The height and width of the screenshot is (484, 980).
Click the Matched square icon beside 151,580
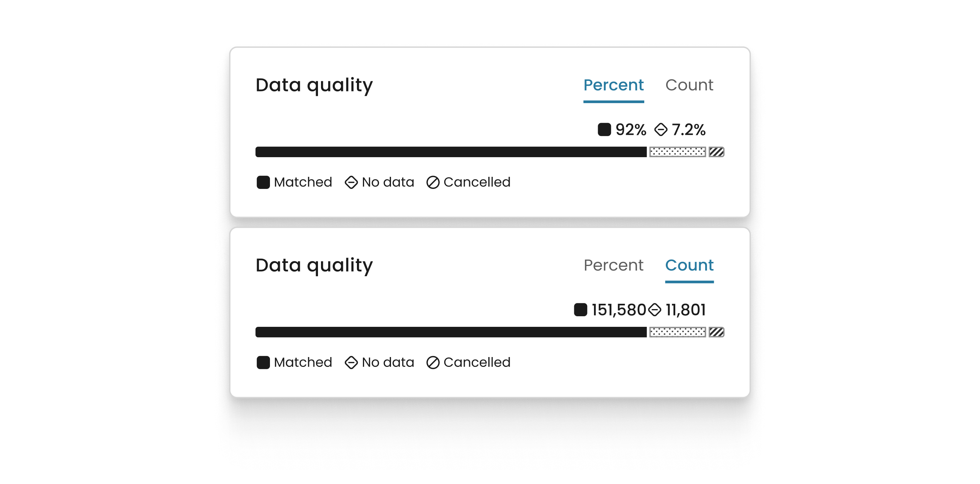click(x=580, y=310)
